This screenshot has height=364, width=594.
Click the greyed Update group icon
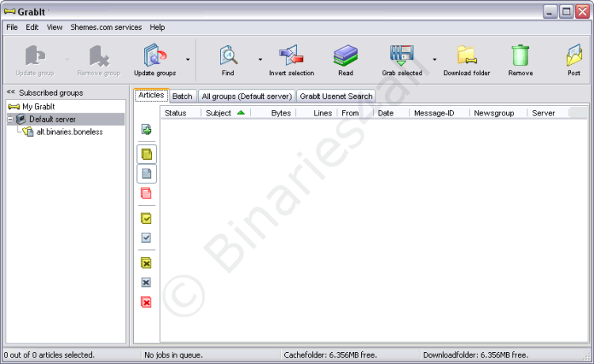coord(35,55)
